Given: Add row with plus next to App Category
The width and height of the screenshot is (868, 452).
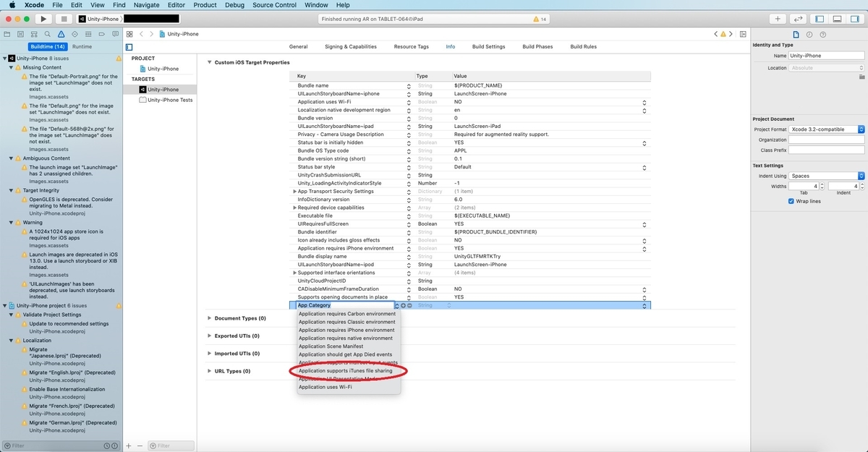Looking at the screenshot, I should [403, 305].
